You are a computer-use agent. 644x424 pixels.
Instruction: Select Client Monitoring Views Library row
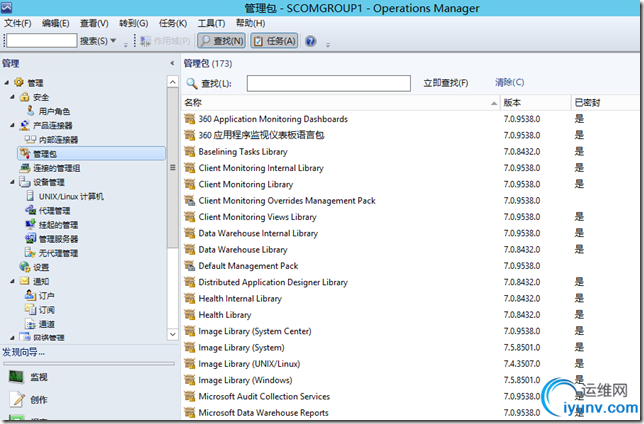(409, 217)
